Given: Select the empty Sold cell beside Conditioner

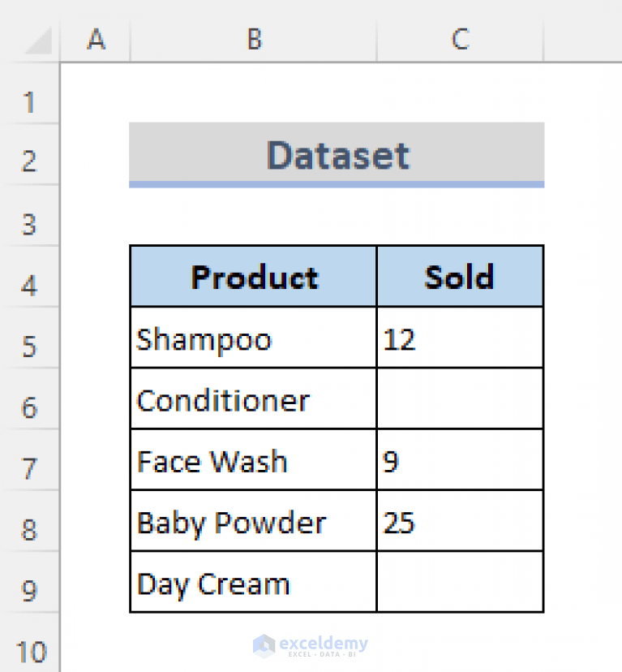Looking at the screenshot, I should click(x=459, y=399).
